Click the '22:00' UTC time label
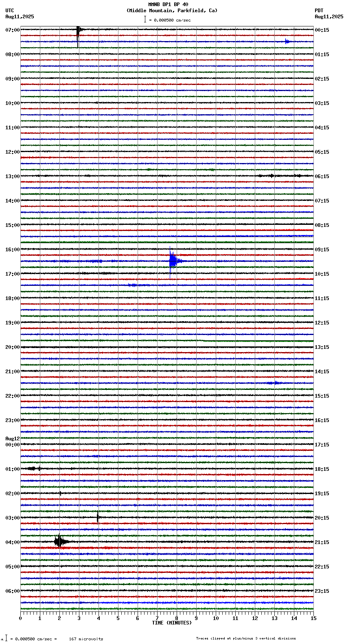The height and width of the screenshot is (644, 346). coord(13,396)
